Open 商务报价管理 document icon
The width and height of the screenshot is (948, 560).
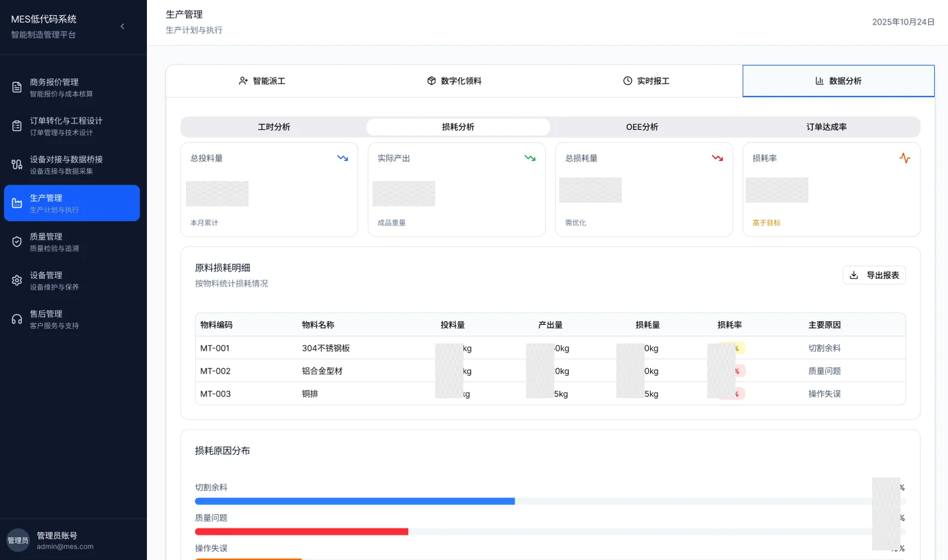click(x=17, y=88)
